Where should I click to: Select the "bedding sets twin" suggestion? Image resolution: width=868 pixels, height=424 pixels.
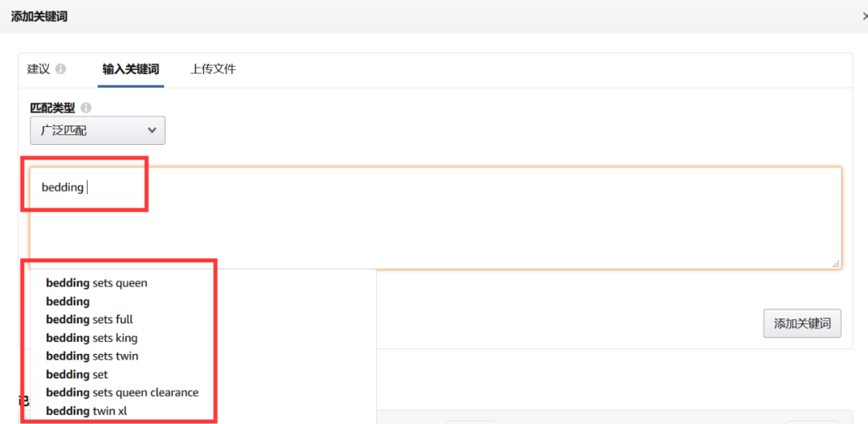coord(92,356)
